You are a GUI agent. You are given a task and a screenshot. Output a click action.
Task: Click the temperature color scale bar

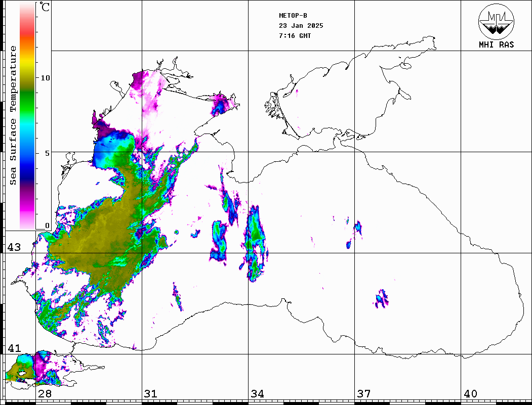point(27,116)
